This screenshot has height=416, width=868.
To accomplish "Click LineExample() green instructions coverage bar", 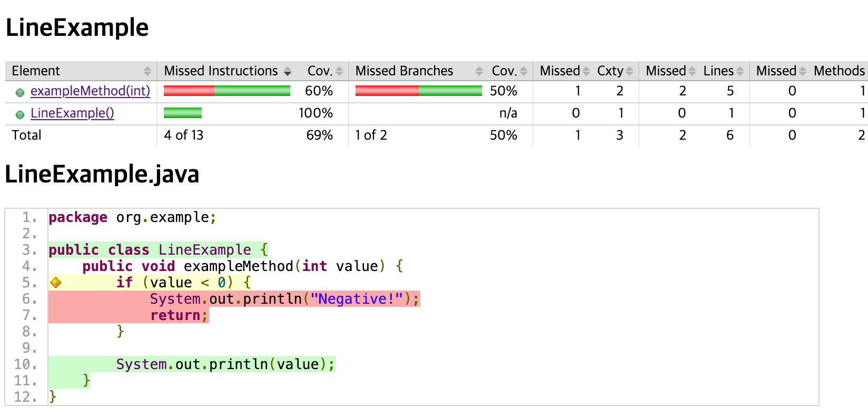I will click(183, 113).
